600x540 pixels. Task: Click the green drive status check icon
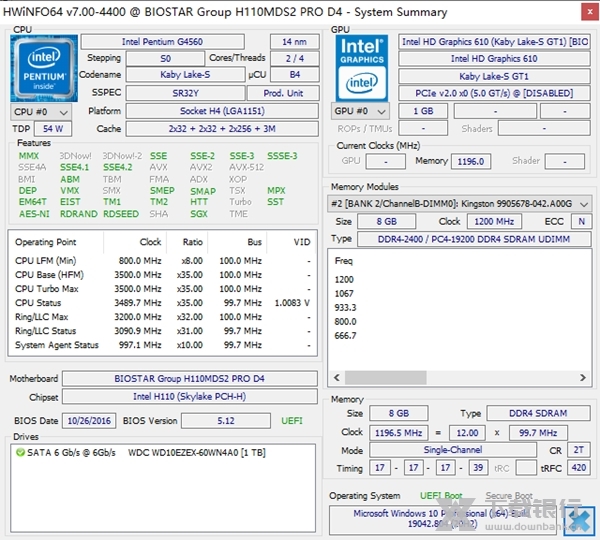(21, 453)
